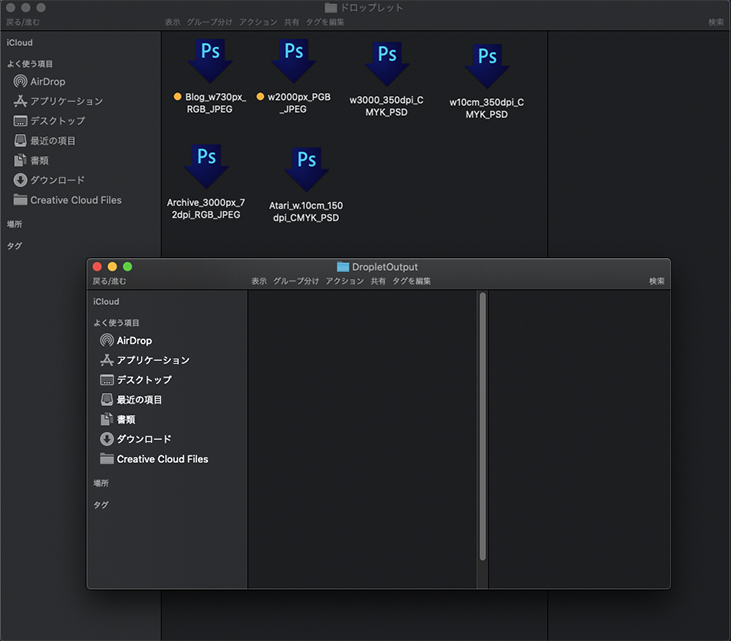Click Applications icon in DropletOutput sidebar
This screenshot has width=731, height=641.
pos(107,360)
